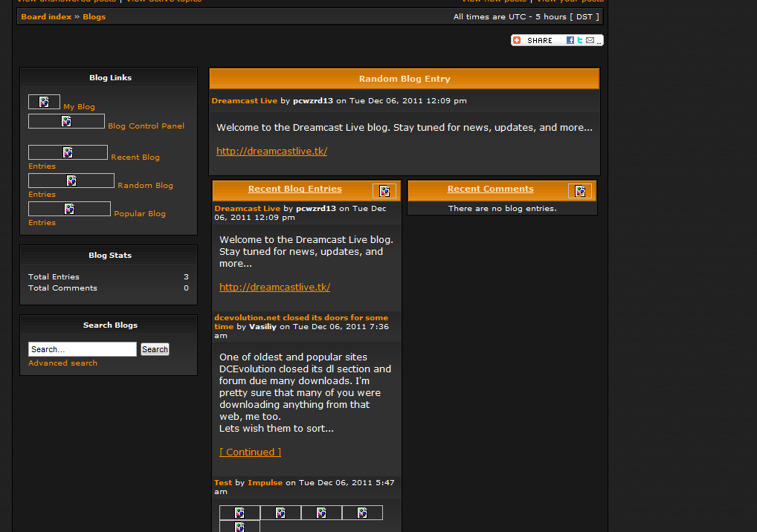Click the Search button

pyautogui.click(x=155, y=349)
